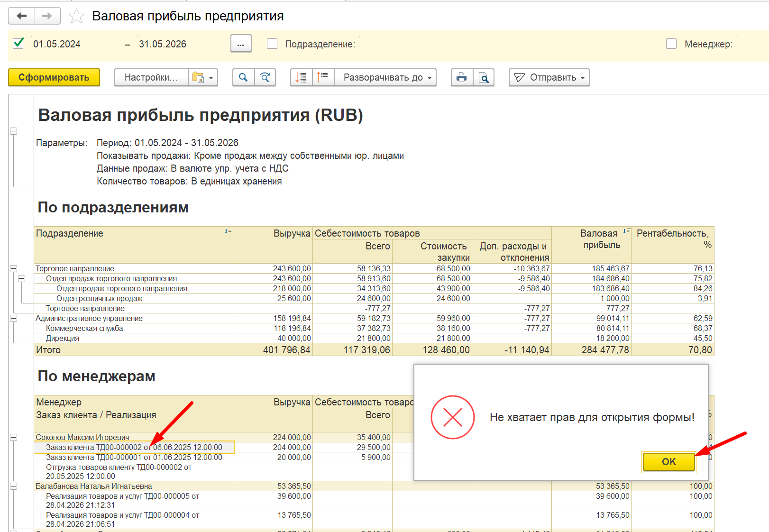This screenshot has height=532, width=769.
Task: Click the Дирекция row
Action: point(134,338)
